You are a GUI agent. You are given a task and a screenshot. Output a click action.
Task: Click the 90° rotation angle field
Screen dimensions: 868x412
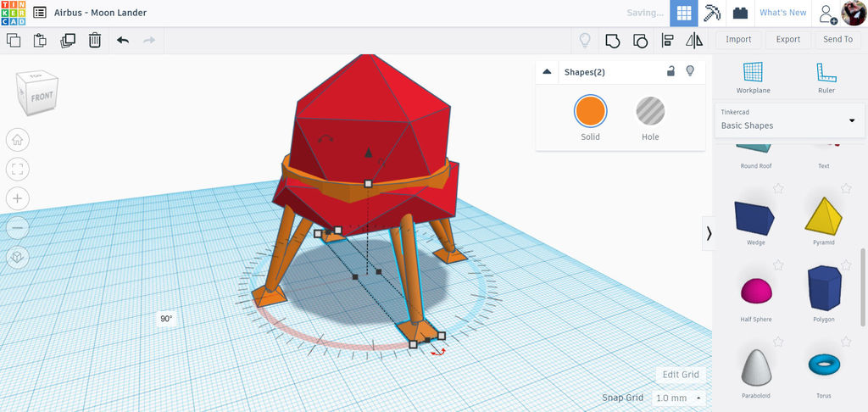click(166, 319)
